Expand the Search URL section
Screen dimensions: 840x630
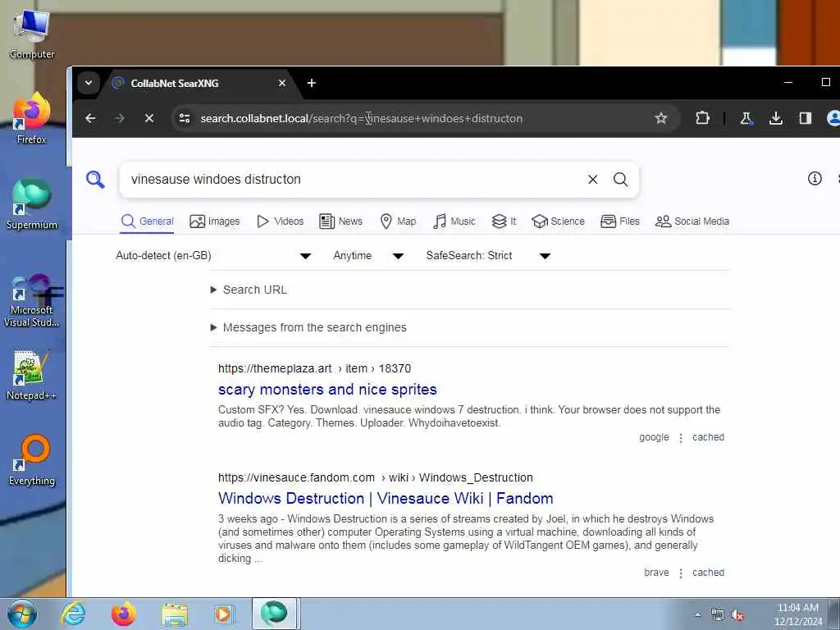249,290
